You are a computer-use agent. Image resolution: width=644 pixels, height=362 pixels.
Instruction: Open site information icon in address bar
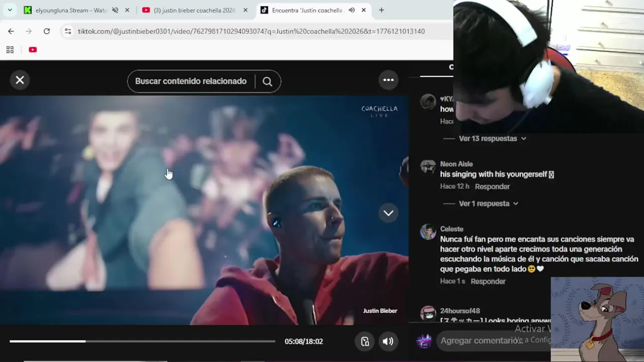pyautogui.click(x=68, y=31)
